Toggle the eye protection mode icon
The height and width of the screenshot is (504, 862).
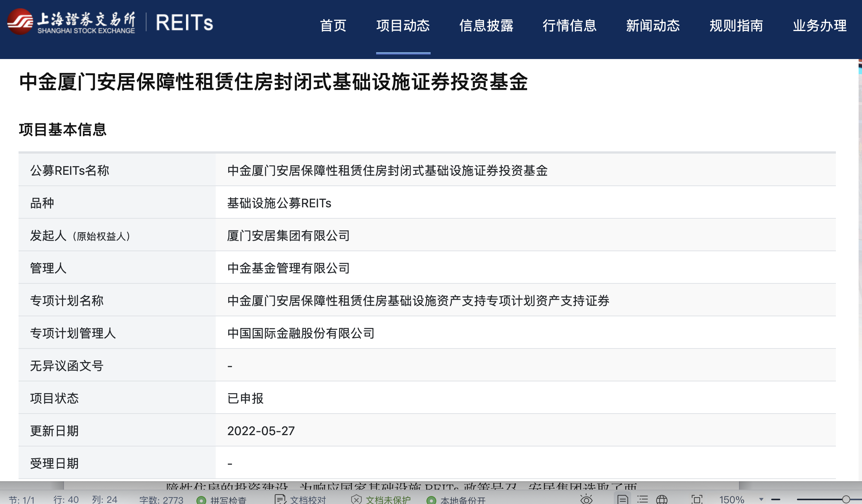click(586, 499)
